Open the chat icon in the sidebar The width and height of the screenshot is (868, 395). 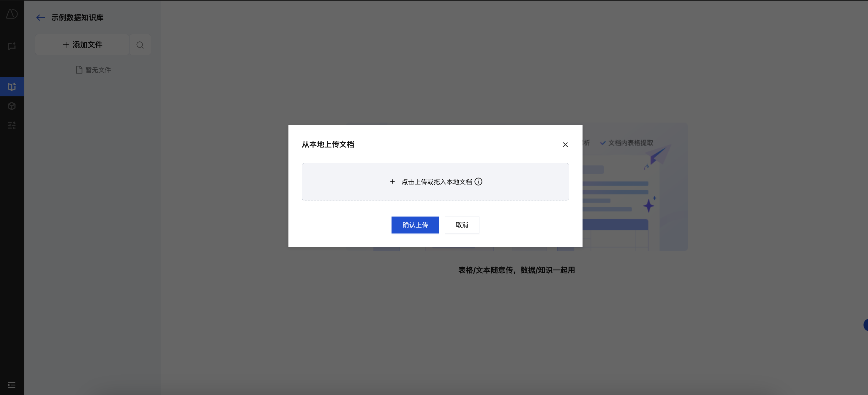coord(12,46)
